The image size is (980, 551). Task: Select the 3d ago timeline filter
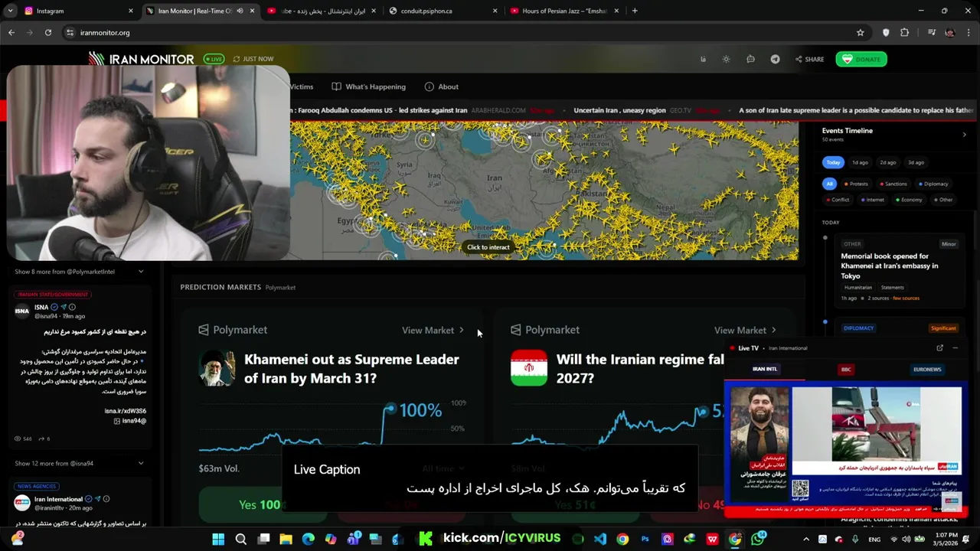click(916, 162)
